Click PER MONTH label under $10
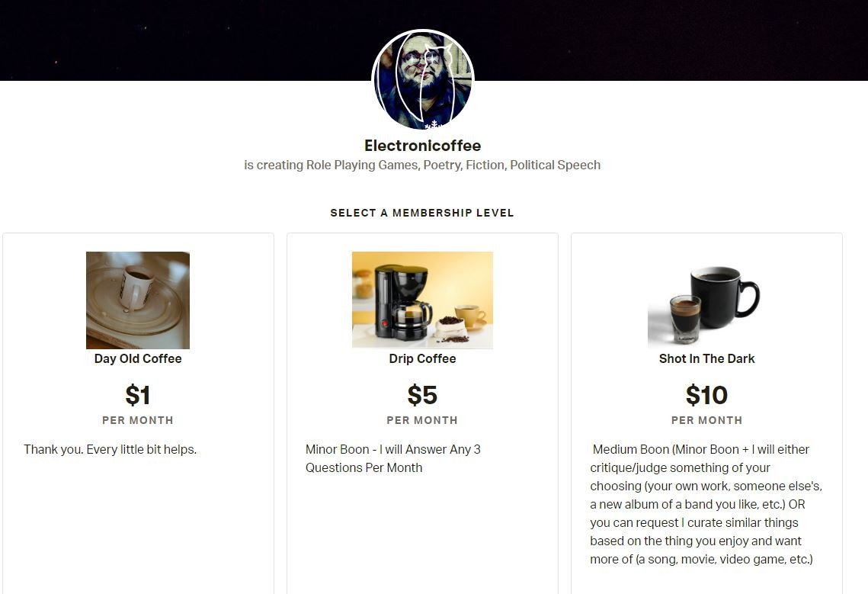Screen dimensions: 868x594 pyautogui.click(x=707, y=420)
